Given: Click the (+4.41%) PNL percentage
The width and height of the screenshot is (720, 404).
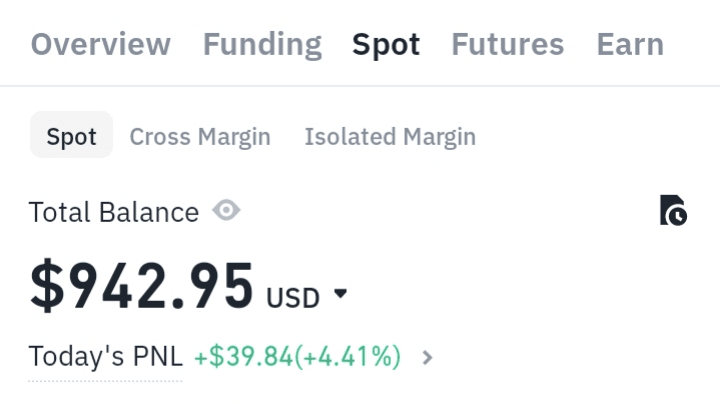Looking at the screenshot, I should point(348,356).
